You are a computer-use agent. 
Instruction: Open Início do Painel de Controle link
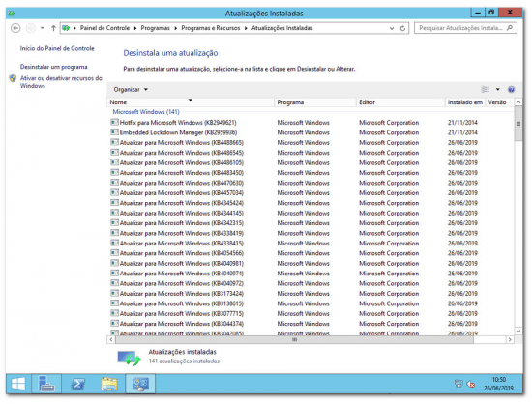[57, 48]
